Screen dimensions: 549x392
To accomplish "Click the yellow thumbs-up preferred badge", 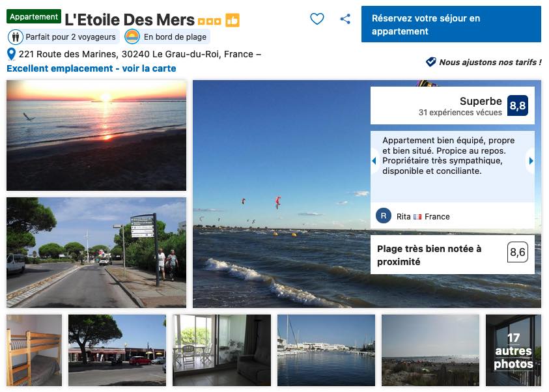I will [232, 20].
